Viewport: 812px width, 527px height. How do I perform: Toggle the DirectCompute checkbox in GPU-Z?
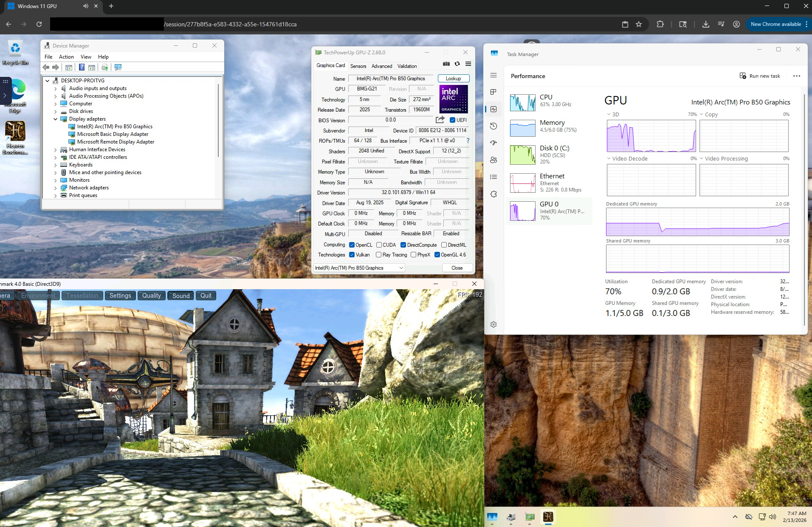[403, 245]
